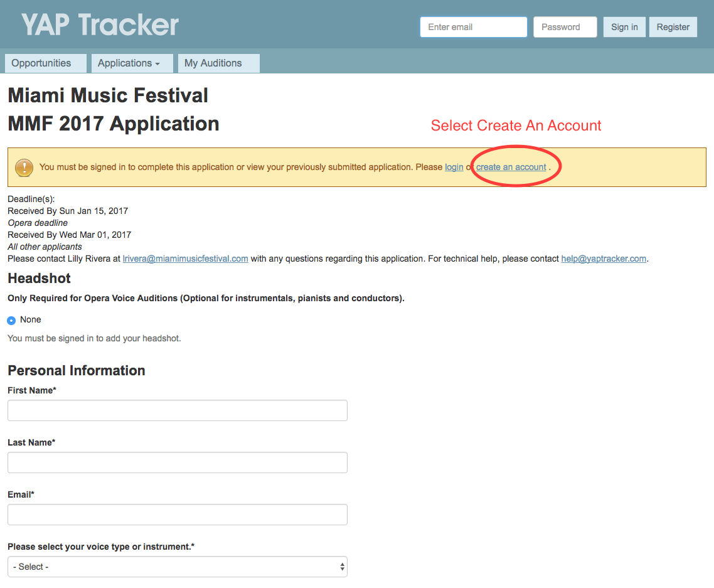Focus the Password header field

click(565, 27)
